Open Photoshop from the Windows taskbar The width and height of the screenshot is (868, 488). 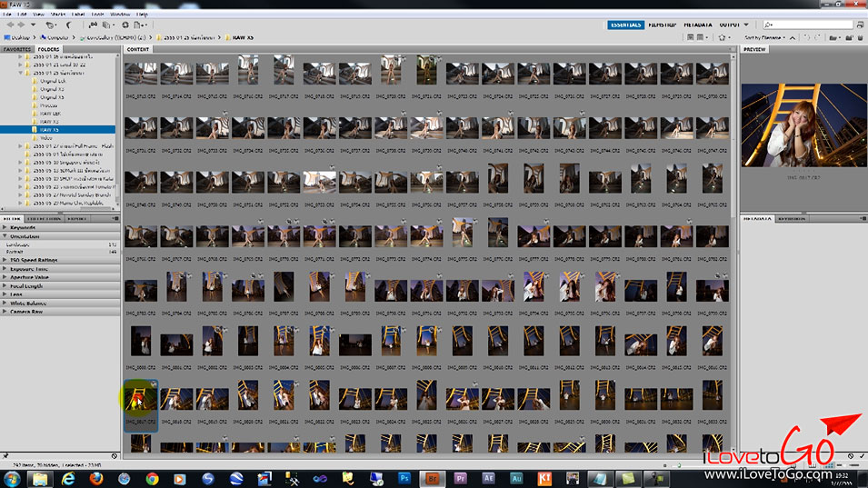(404, 479)
